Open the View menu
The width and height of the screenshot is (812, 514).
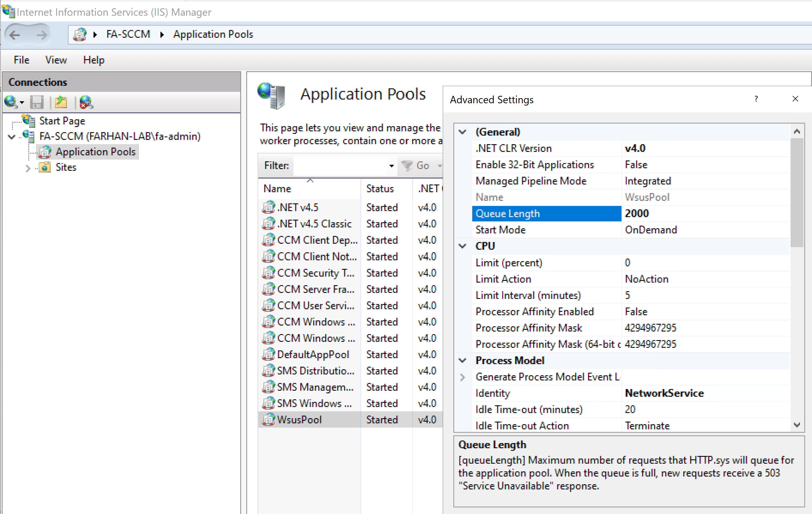pos(56,60)
